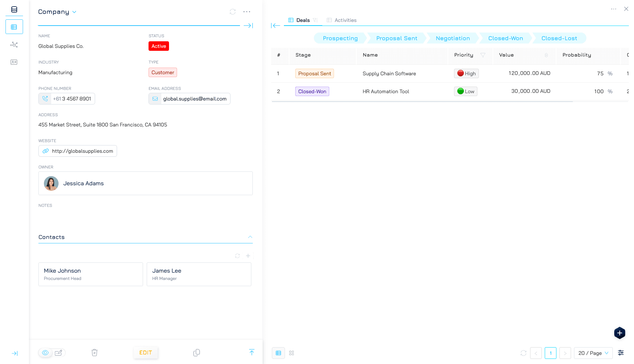Open owner Jessica Adams card
634x364 pixels.
click(x=146, y=183)
